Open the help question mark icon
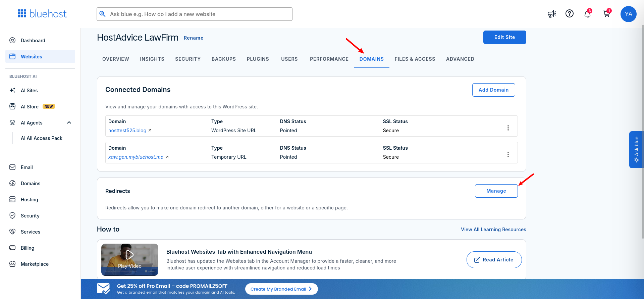 (x=570, y=13)
